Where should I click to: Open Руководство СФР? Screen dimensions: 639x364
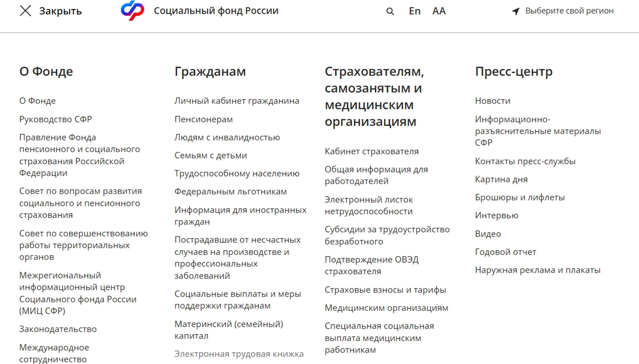coord(56,119)
